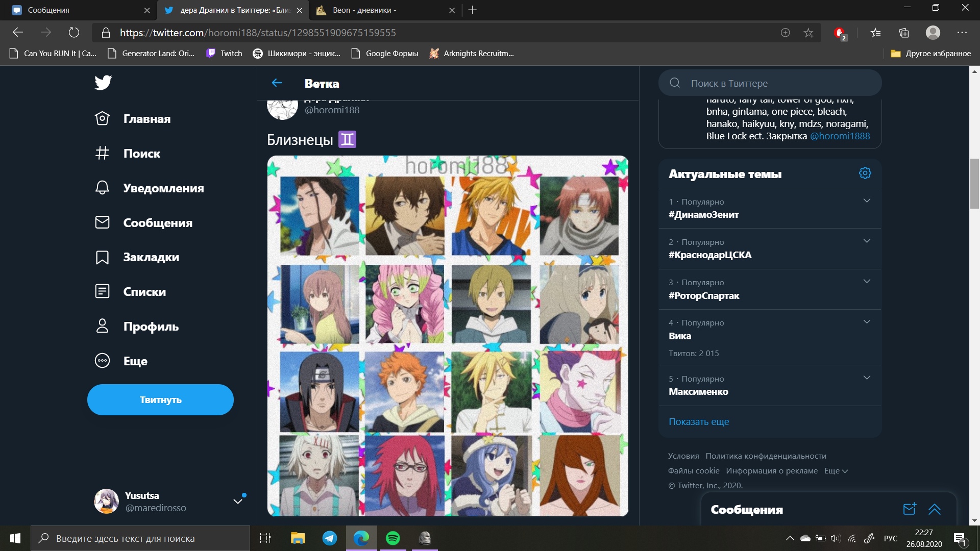Open @horomi1888 profile link
This screenshot has height=551, width=980.
(840, 136)
